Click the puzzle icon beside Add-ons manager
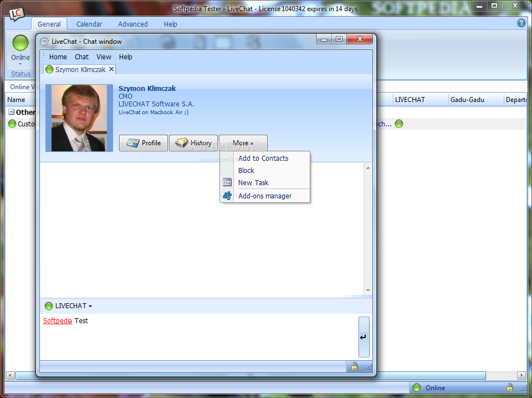This screenshot has width=532, height=398. coord(227,196)
